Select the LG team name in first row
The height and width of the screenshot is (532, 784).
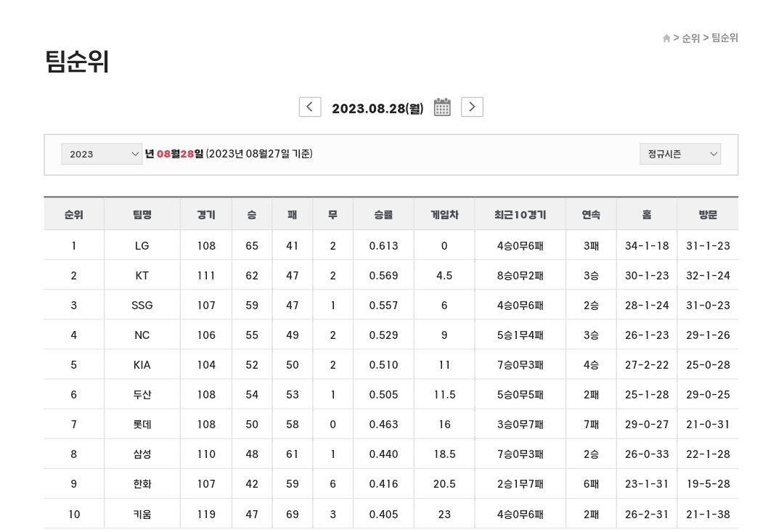click(x=142, y=246)
